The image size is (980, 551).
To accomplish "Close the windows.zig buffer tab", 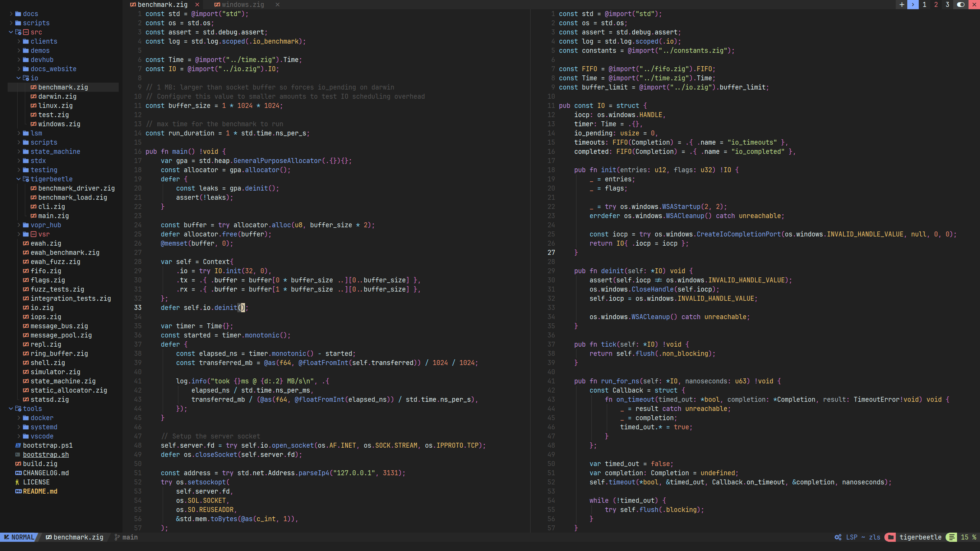I will point(278,5).
